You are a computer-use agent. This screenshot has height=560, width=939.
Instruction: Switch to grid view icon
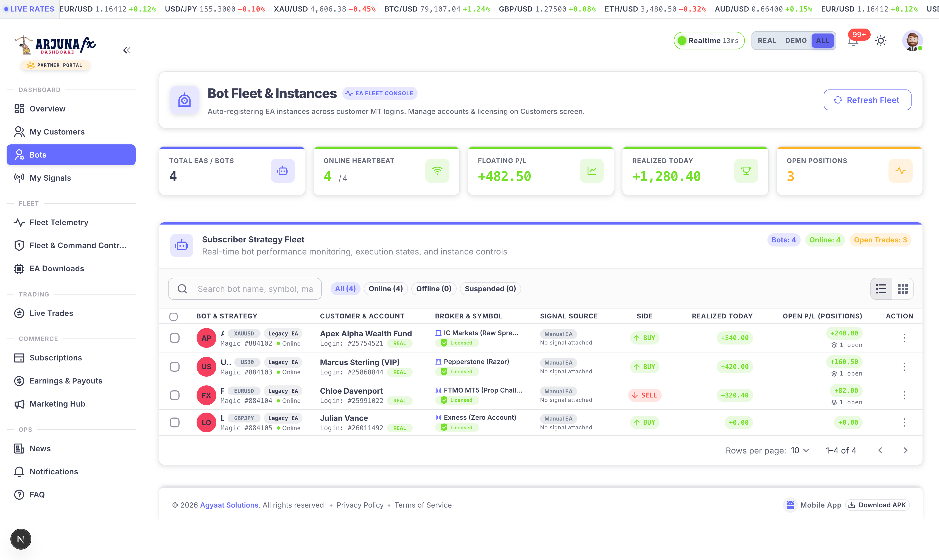[903, 289]
